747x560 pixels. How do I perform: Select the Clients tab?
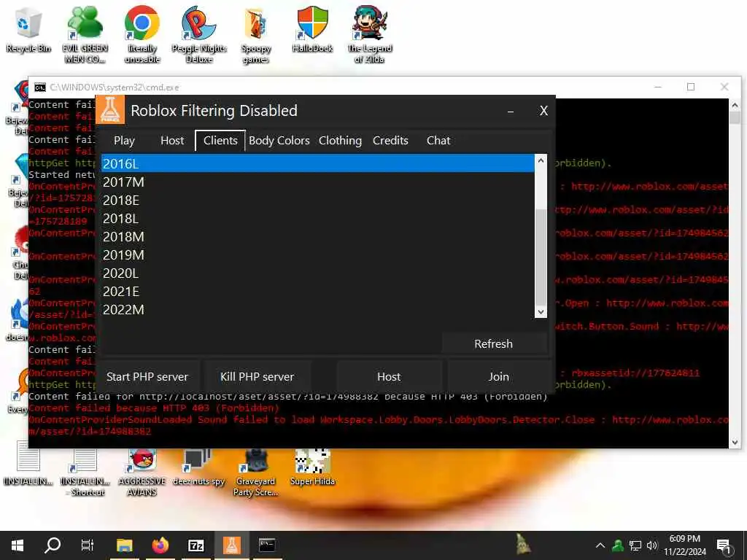point(220,141)
